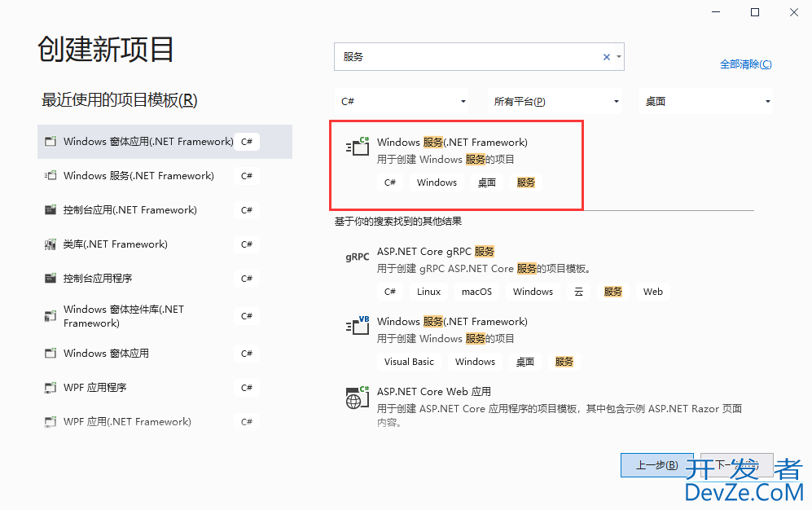Image resolution: width=812 pixels, height=510 pixels.
Task: Close the new project dialog window
Action: coord(794,12)
